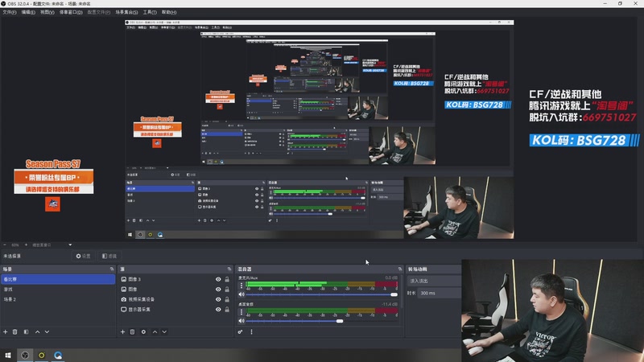Select the 视频采集设备 source row
The height and width of the screenshot is (362, 644).
(175, 299)
